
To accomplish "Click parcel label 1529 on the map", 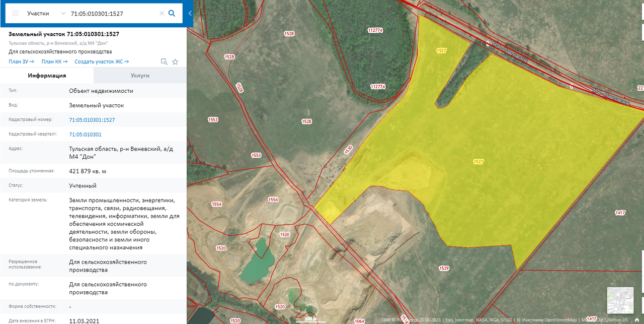I will [x=443, y=268].
